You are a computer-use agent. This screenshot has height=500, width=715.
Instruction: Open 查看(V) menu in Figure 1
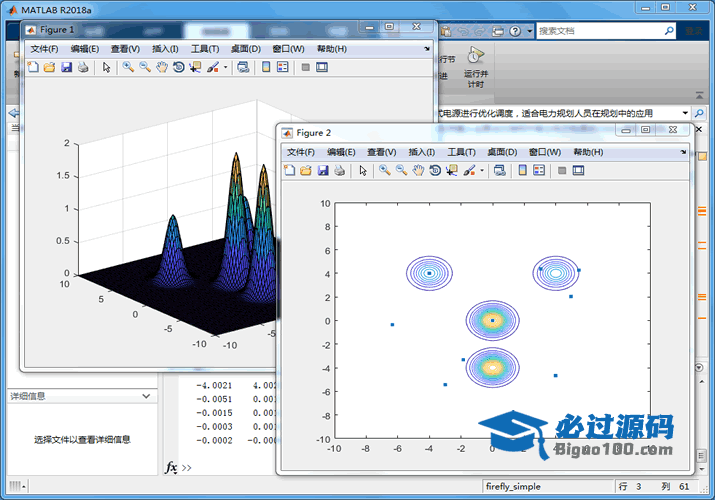coord(125,49)
